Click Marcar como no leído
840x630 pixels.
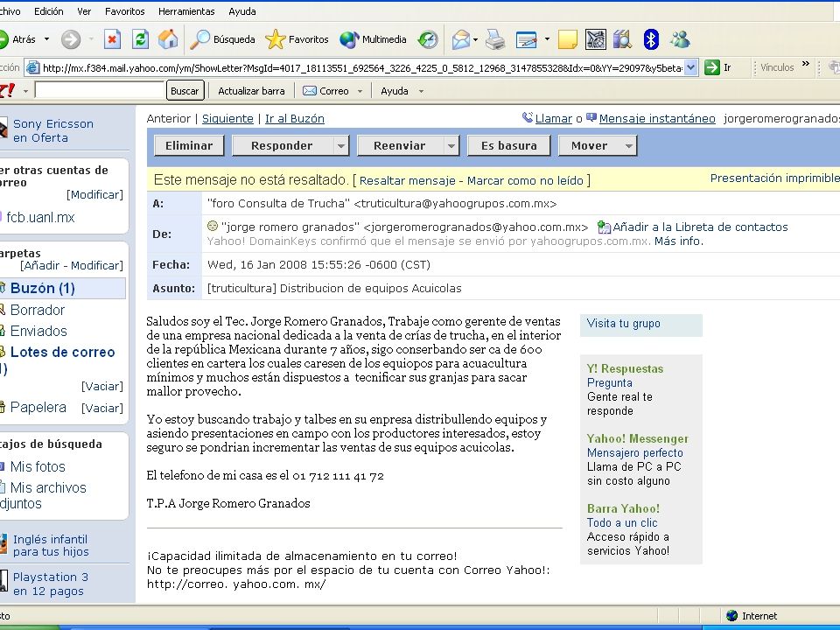point(525,180)
